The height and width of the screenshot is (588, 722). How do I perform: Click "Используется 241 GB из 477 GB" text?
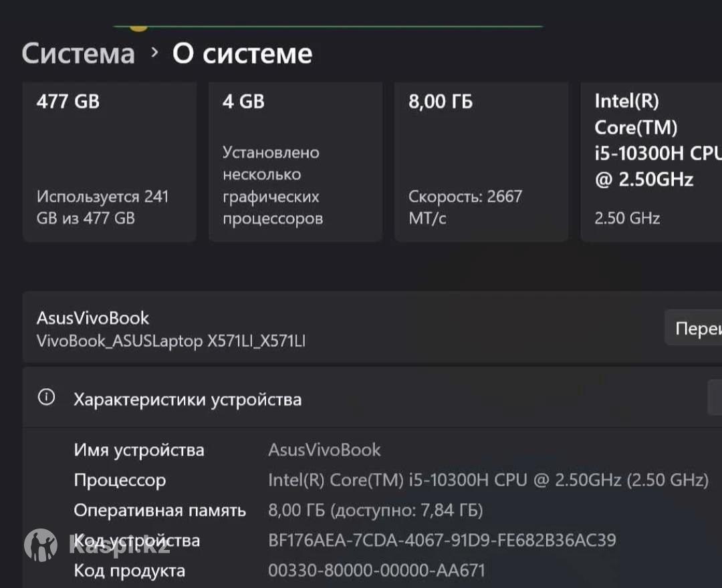[102, 207]
